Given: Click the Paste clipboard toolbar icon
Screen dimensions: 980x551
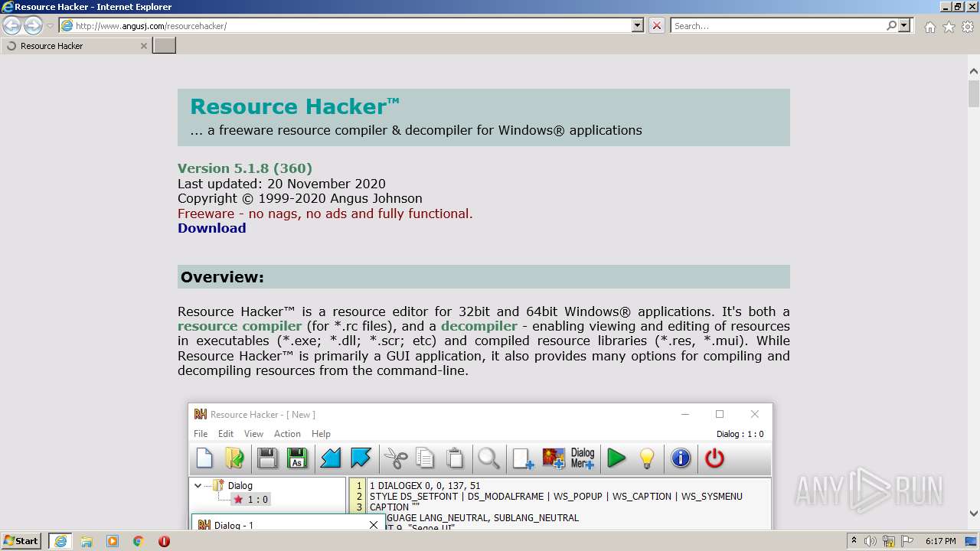Looking at the screenshot, I should point(455,458).
